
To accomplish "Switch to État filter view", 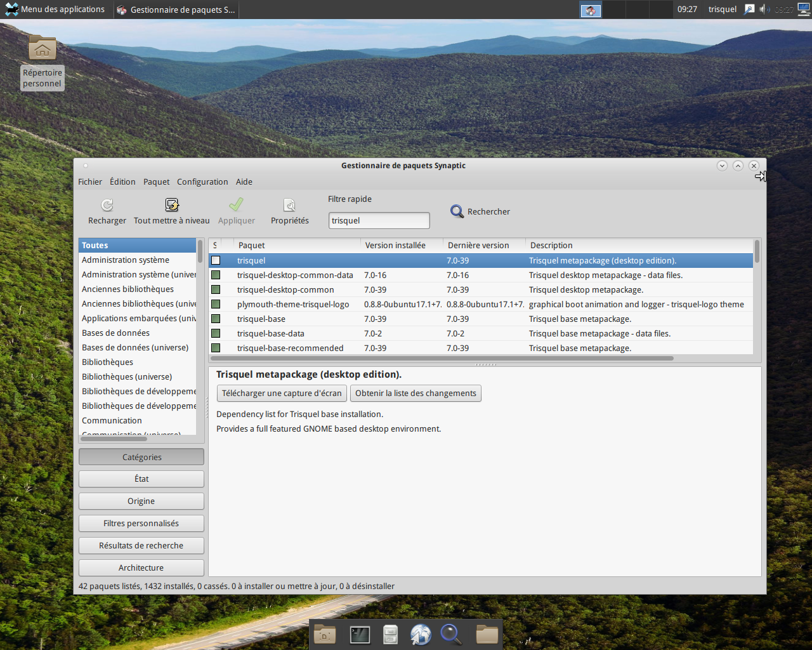I will coord(141,479).
